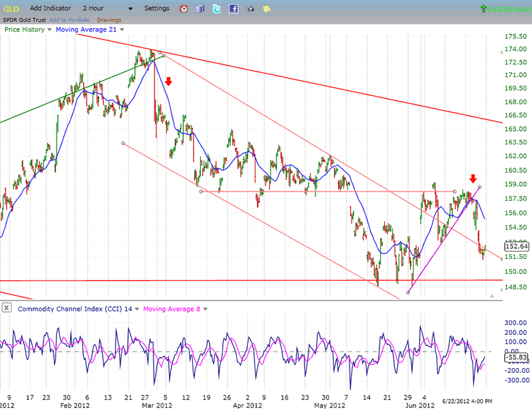Open the yellow sticky note icon
Image resolution: width=532 pixels, height=409 pixels.
(266, 9)
